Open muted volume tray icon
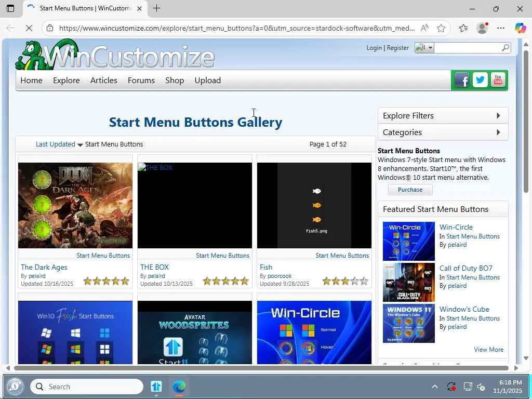 point(482,387)
